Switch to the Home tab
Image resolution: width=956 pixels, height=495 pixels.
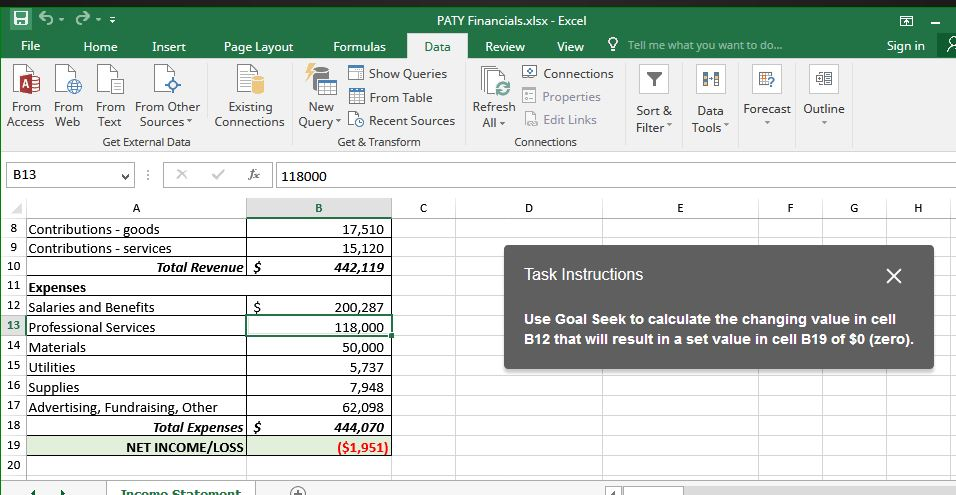(101, 46)
